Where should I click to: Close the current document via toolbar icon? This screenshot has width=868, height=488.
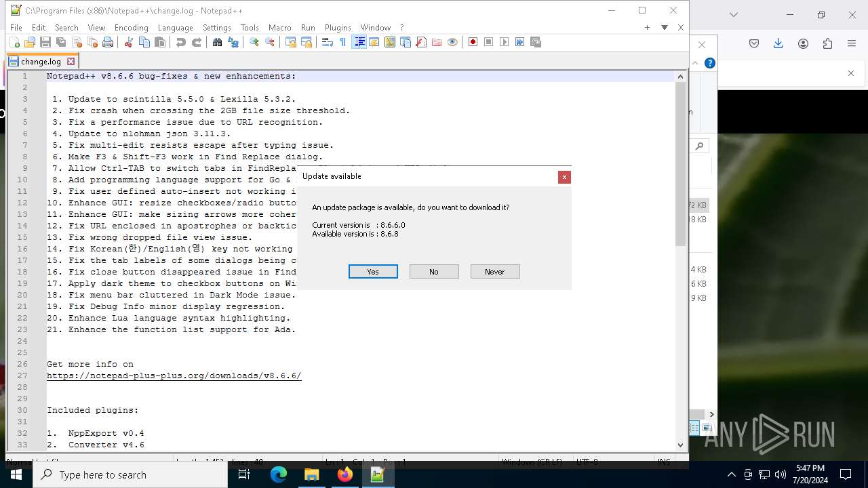[x=77, y=42]
